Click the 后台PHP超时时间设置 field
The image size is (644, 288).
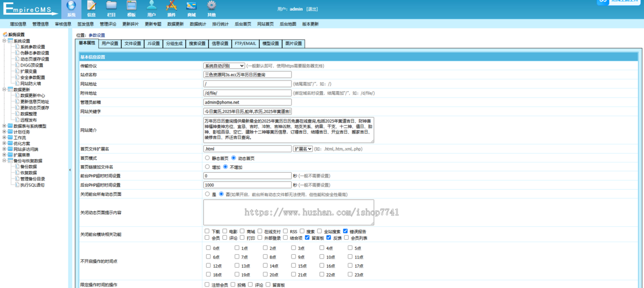click(x=247, y=184)
